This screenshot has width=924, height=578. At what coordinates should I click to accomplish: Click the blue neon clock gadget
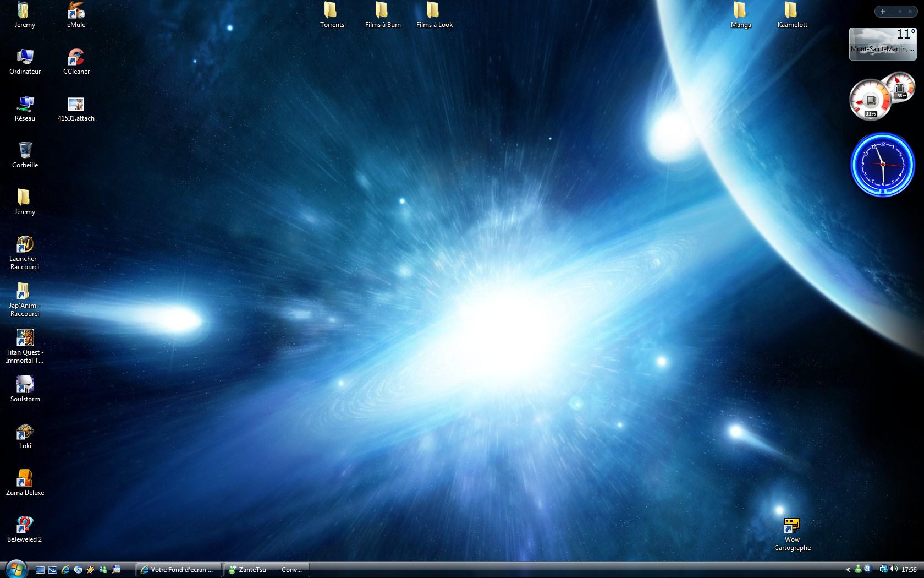[x=882, y=165]
